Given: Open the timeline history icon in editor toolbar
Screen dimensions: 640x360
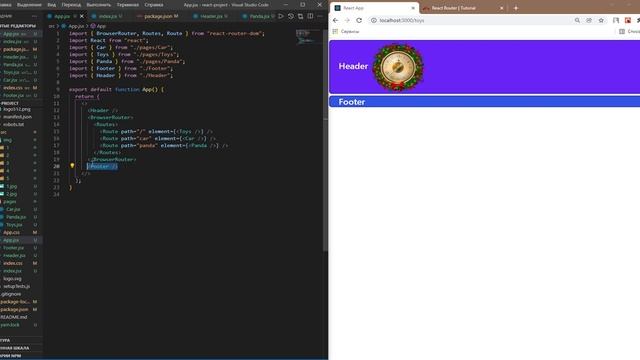Looking at the screenshot, I should click(291, 16).
